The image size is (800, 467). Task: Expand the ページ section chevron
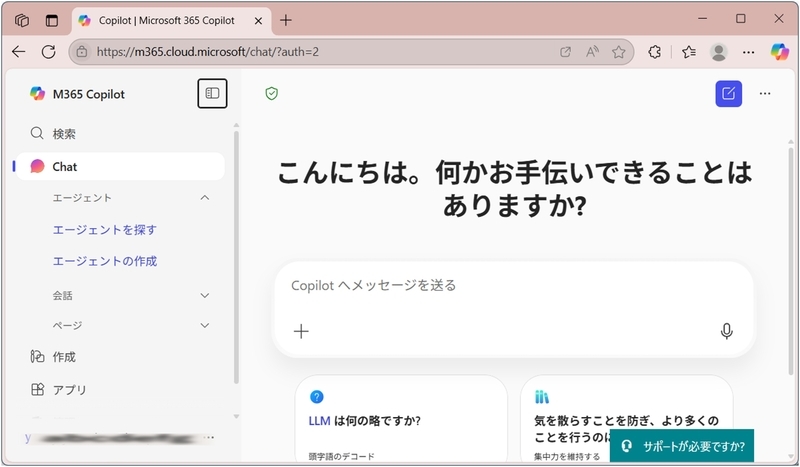205,326
